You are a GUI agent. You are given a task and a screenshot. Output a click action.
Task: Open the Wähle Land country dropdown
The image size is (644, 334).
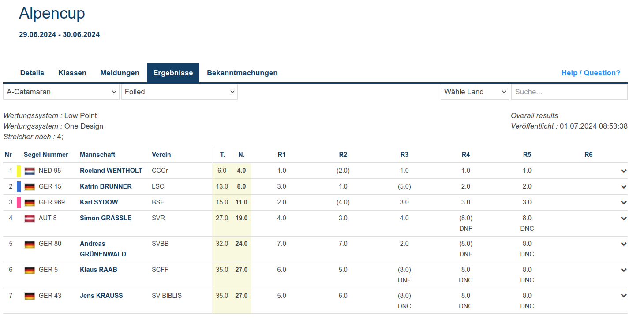(x=475, y=92)
